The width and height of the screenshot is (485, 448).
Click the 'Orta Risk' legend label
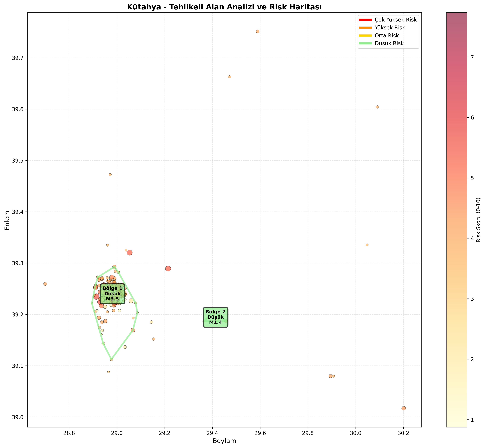coord(386,35)
